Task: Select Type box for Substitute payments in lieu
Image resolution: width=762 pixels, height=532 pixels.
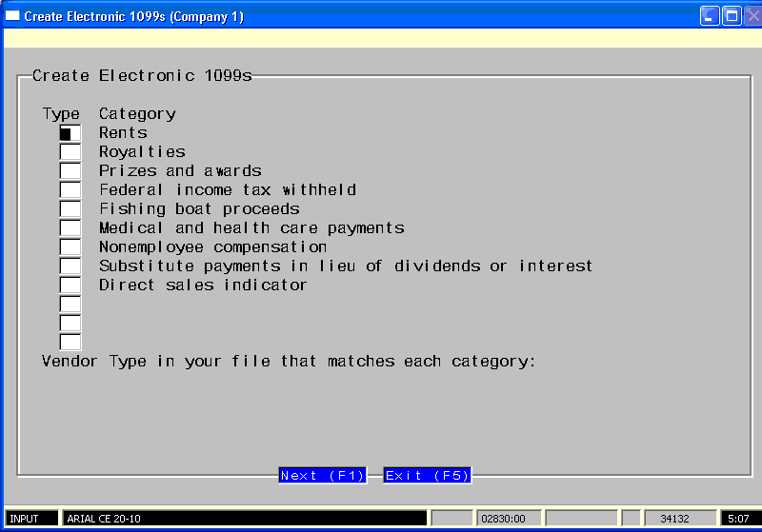Action: [x=70, y=266]
